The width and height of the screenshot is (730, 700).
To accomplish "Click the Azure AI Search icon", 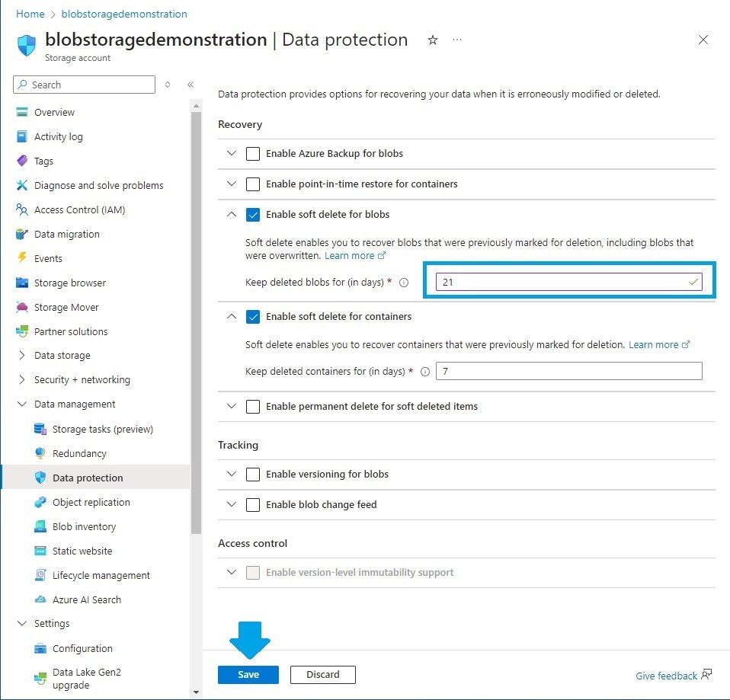I will pyautogui.click(x=40, y=599).
